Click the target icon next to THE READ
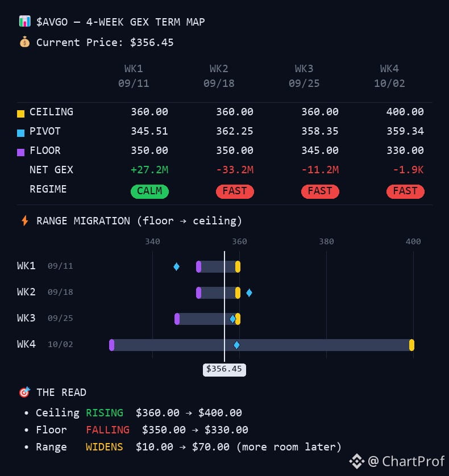This screenshot has width=449, height=476. [24, 392]
